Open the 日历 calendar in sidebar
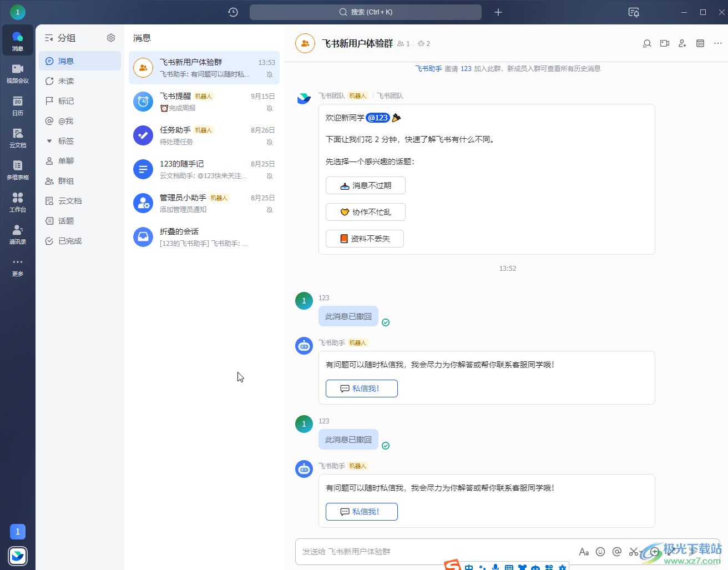The width and height of the screenshot is (728, 570). coord(18,105)
